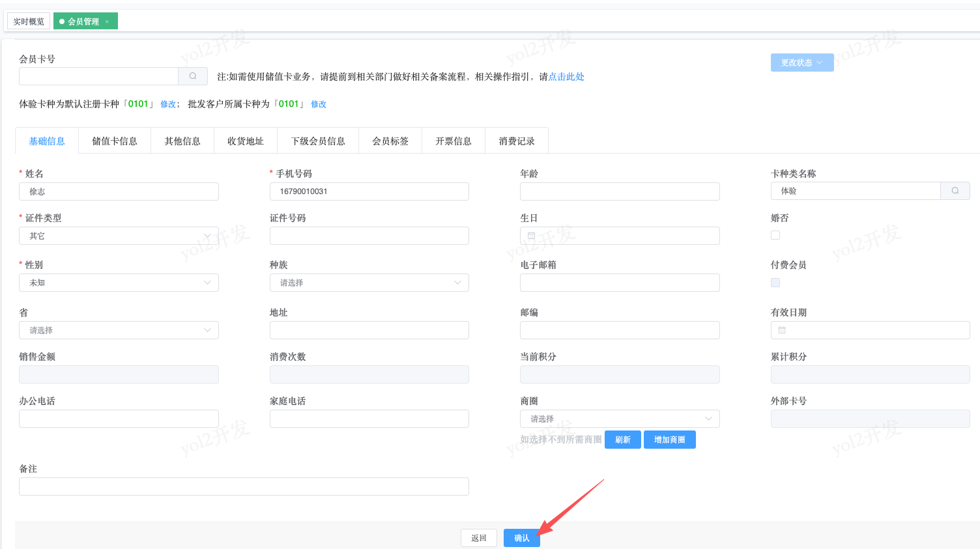The width and height of the screenshot is (980, 549).
Task: Expand the 省 dropdown
Action: click(x=119, y=330)
